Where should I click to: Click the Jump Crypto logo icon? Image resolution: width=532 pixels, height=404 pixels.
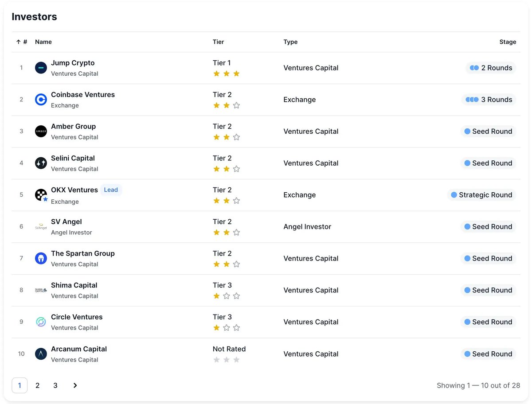click(41, 68)
